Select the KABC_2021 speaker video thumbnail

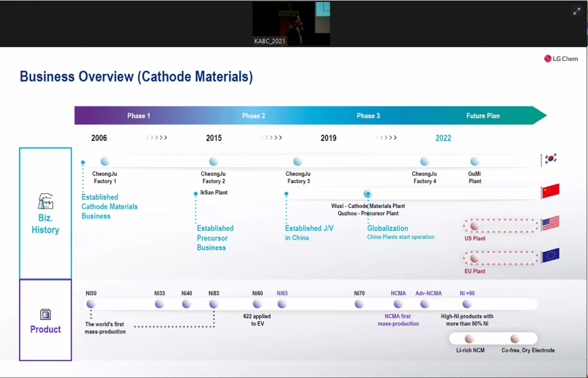tap(291, 24)
